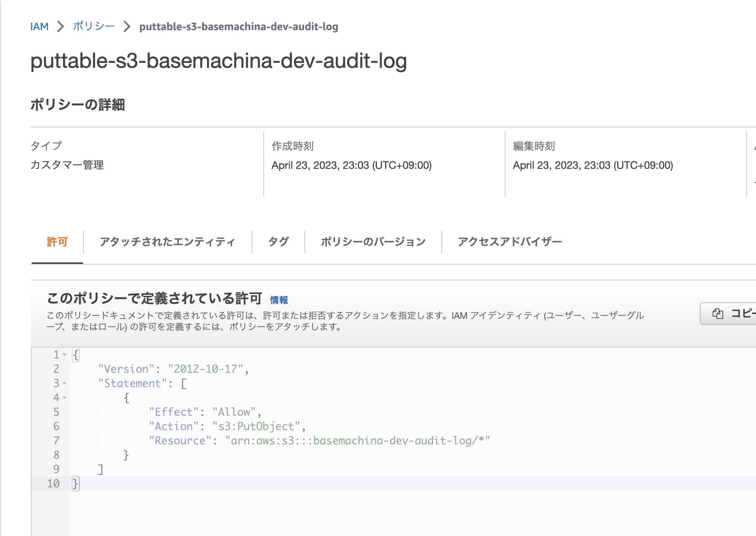Switch to the ポリシーのバージョン tab

click(373, 242)
